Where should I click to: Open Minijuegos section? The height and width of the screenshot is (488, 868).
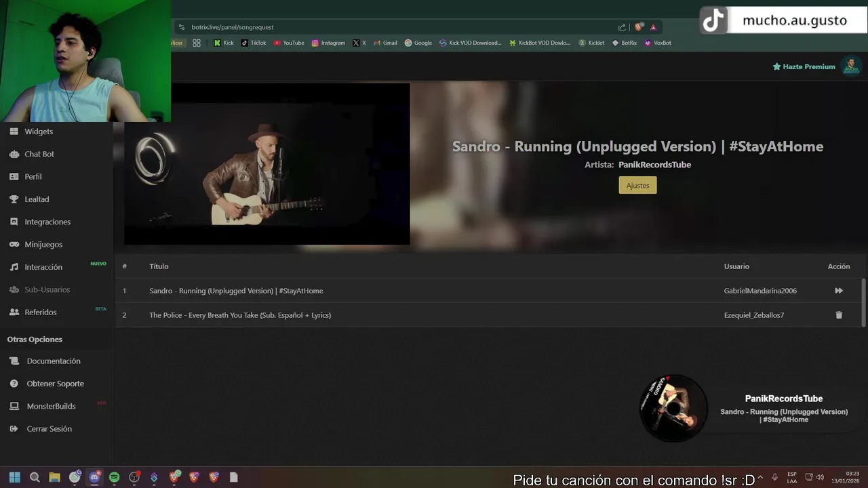click(x=43, y=244)
